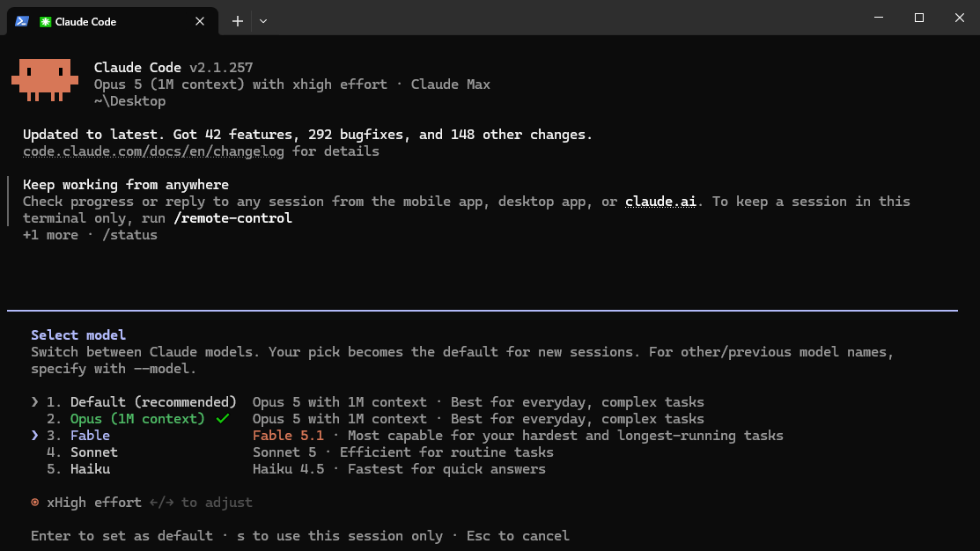Expand the new tab profile dropdown arrow
Screen dimensions: 980x551
click(263, 21)
